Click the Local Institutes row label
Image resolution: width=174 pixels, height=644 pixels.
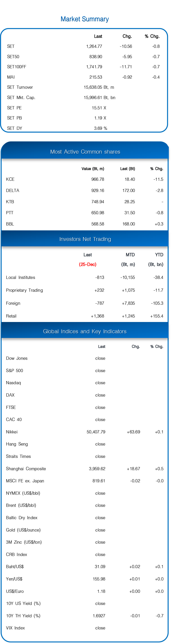(x=20, y=277)
